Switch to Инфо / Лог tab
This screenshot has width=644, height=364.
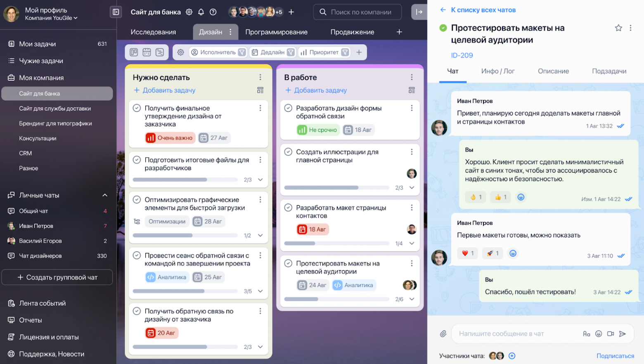click(x=498, y=71)
